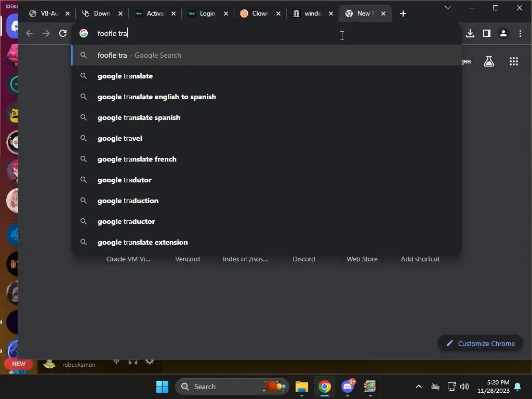Pick the 'google translate french' suggestion
Image resolution: width=532 pixels, height=399 pixels.
pos(267,159)
